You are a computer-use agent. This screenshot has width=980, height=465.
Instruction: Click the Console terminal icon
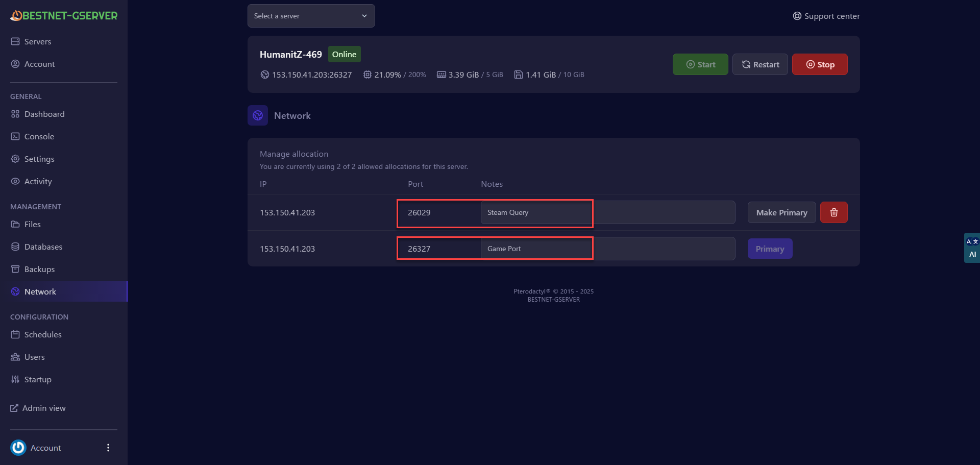15,136
